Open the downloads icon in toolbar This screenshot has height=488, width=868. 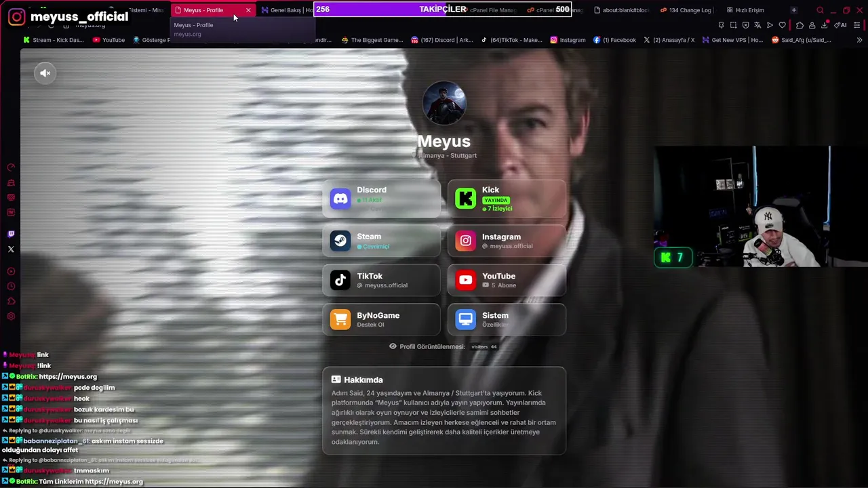825,25
